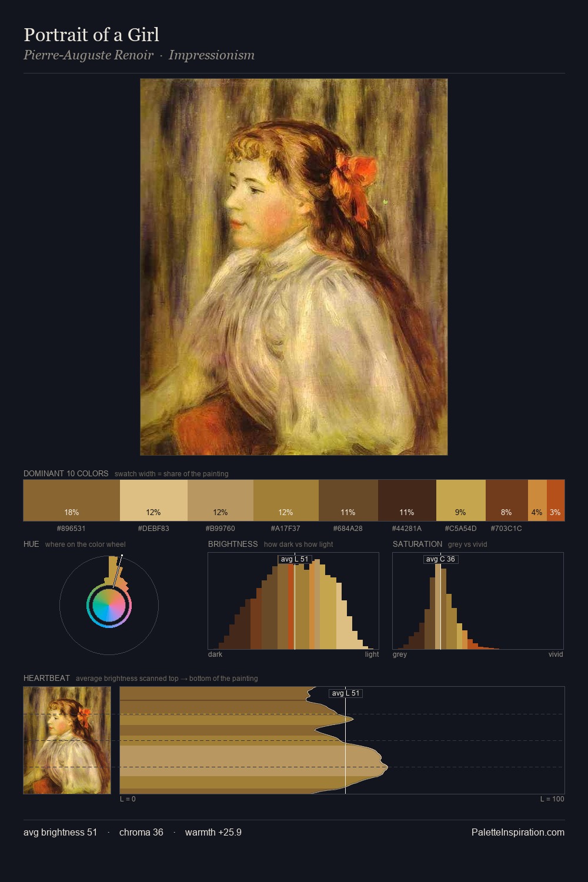
Task: Click hex label #A17F37
Action: pos(286,529)
